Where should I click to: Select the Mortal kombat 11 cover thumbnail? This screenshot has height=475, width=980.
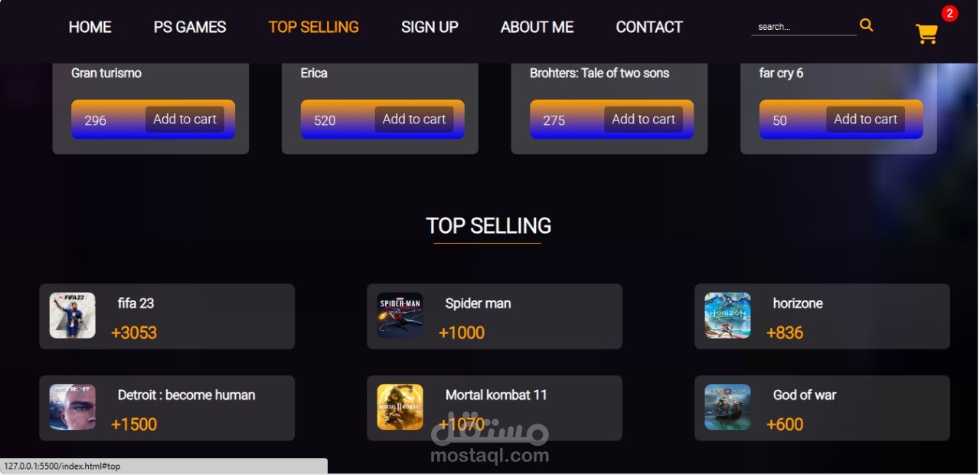[x=400, y=407]
